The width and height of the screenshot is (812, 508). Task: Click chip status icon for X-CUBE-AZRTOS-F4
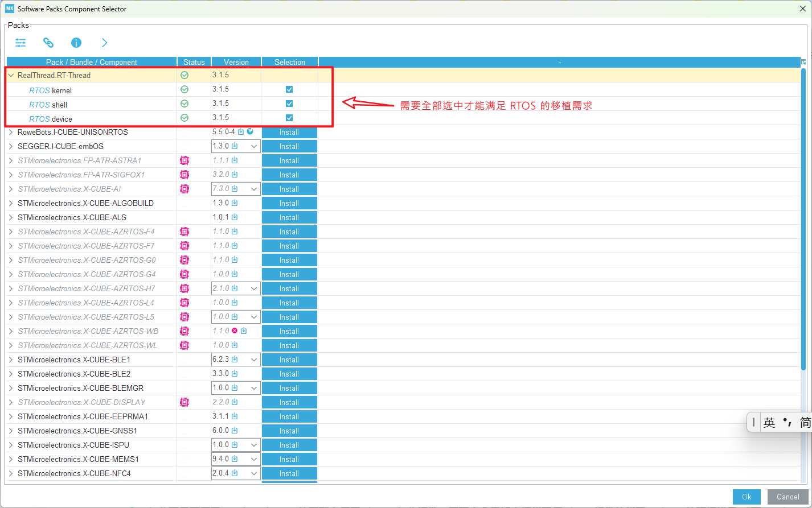tap(184, 232)
